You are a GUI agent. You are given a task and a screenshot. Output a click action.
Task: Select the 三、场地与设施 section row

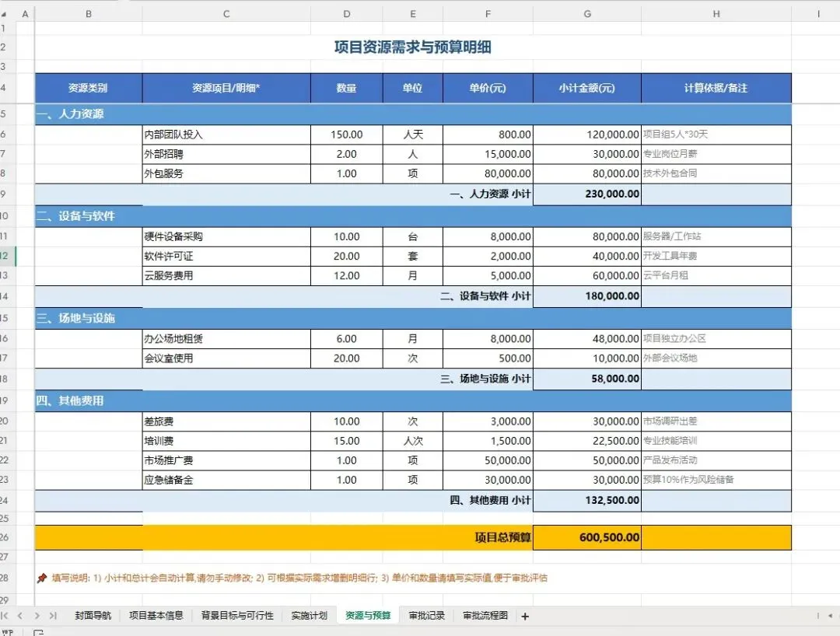(413, 319)
